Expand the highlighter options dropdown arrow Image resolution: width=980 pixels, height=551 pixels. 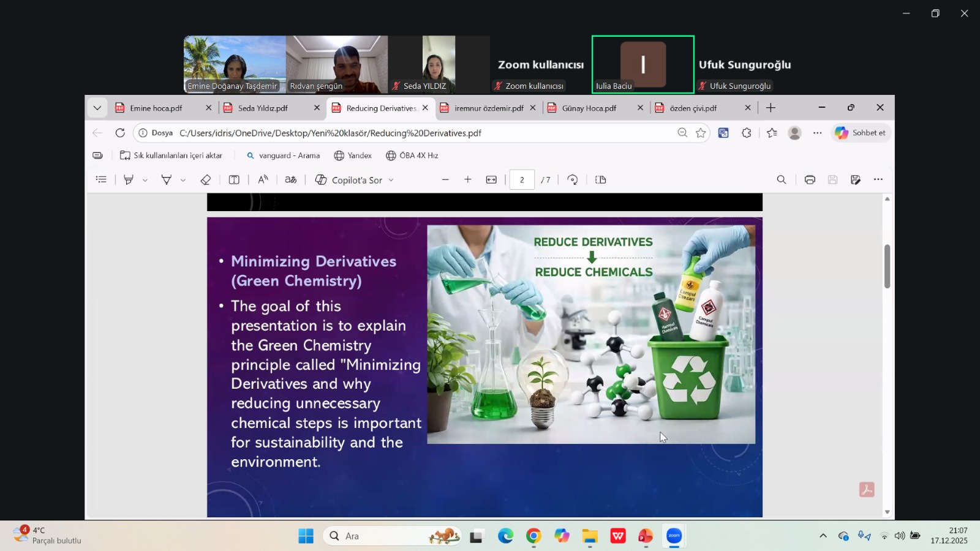pyautogui.click(x=145, y=180)
